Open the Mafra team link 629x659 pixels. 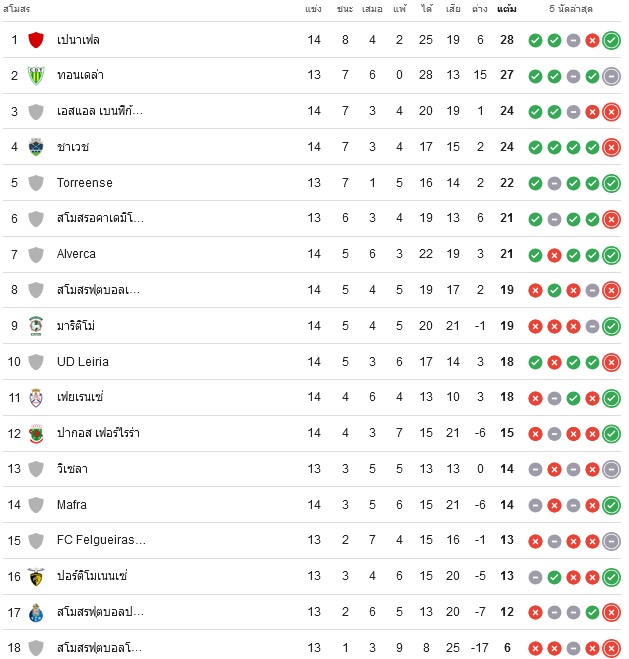71,504
